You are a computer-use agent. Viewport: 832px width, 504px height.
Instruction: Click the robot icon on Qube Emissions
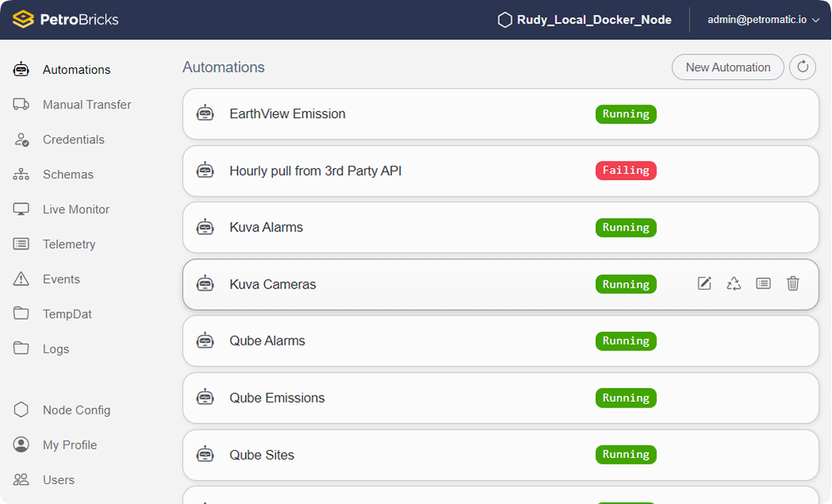[x=205, y=397]
